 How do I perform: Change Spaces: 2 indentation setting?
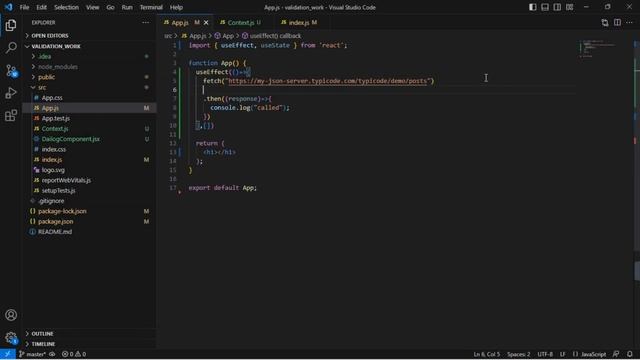(x=518, y=354)
